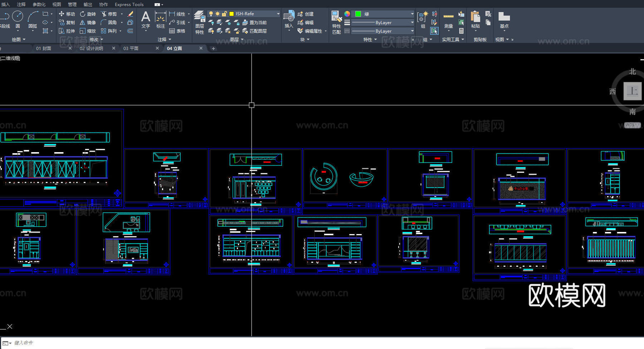The width and height of the screenshot is (644, 349).
Task: Expand the Layers (图层) panel
Action: click(x=237, y=39)
